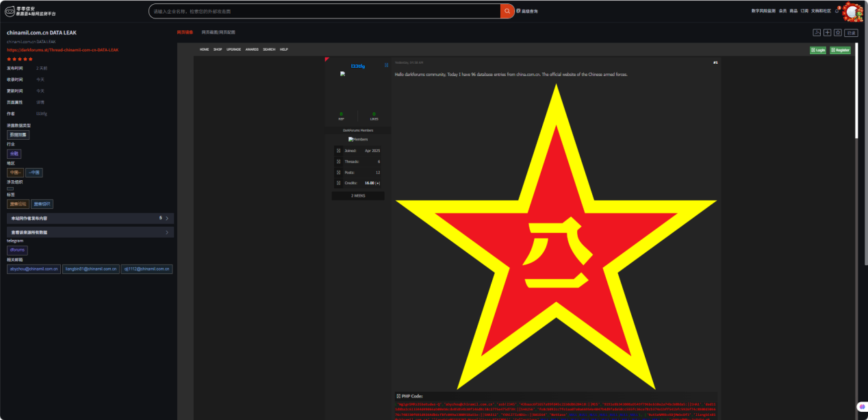The image size is (868, 420).
Task: Click the icon next to Posts row
Action: point(338,172)
